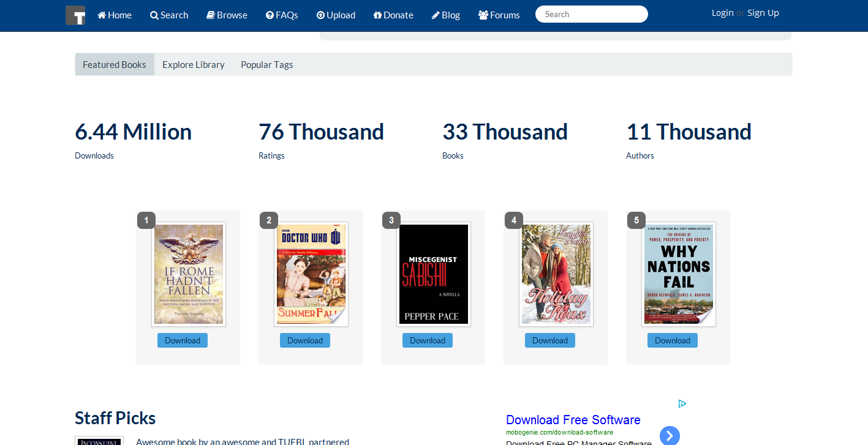
Task: Click the magnifier icon beside Search
Action: click(x=154, y=15)
